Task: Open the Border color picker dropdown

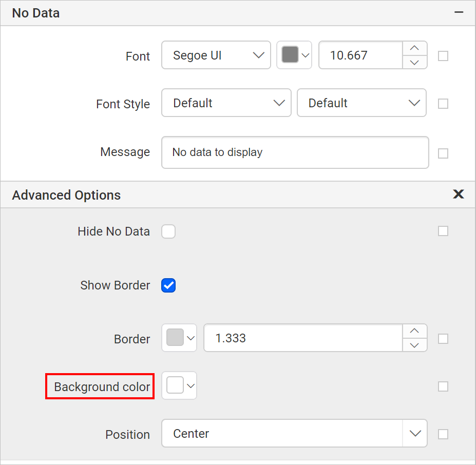Action: tap(179, 338)
